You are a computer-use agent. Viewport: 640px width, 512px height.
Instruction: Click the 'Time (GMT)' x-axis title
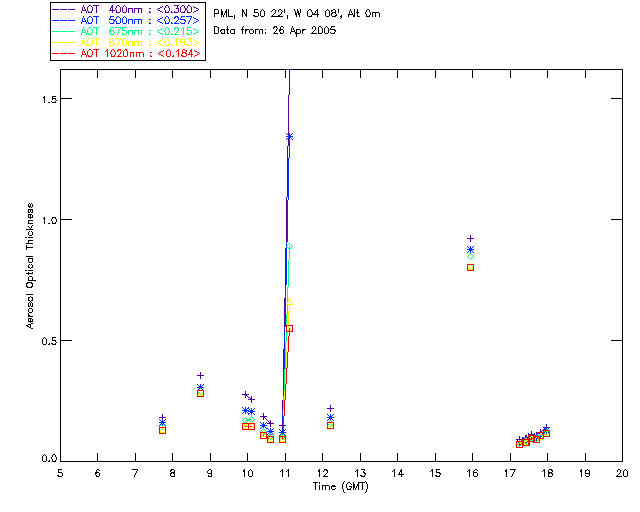click(x=340, y=487)
